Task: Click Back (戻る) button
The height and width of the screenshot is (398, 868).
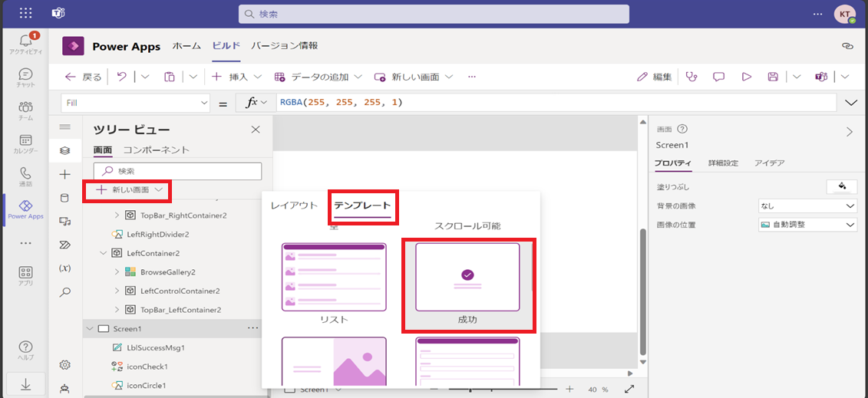Action: [83, 77]
